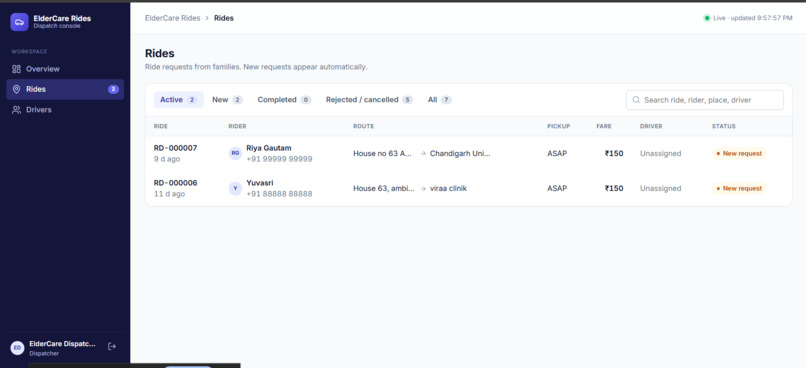
Task: Click the Rides location pin icon
Action: (16, 89)
